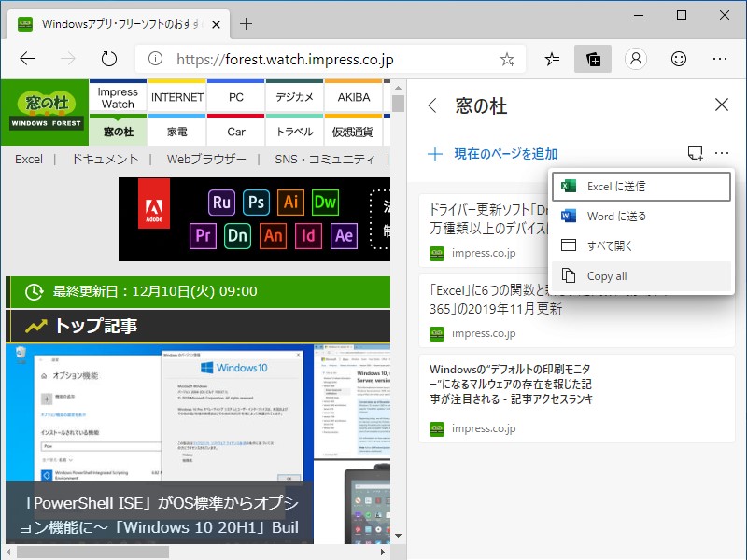This screenshot has height=560, width=747.
Task: Open the Collections icon in the toolbar
Action: coord(593,58)
